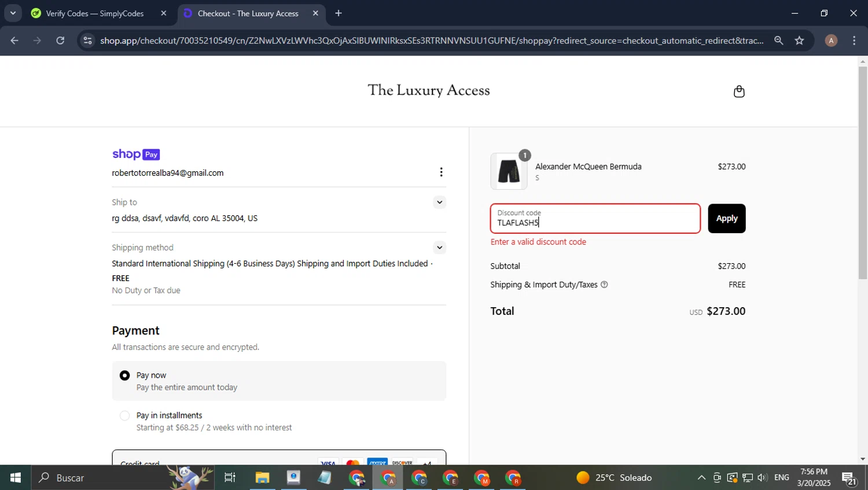Open the notification center icon

point(849,478)
